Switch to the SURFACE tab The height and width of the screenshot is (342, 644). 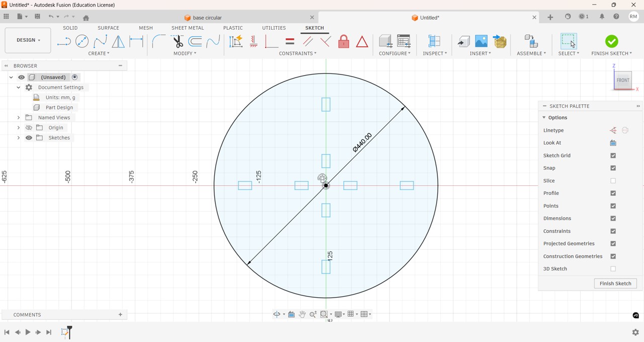point(108,28)
